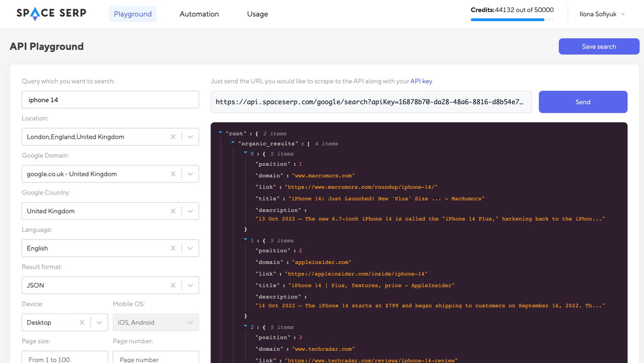Image resolution: width=644 pixels, height=363 pixels.
Task: Expand the Result format dropdown
Action: click(x=190, y=285)
